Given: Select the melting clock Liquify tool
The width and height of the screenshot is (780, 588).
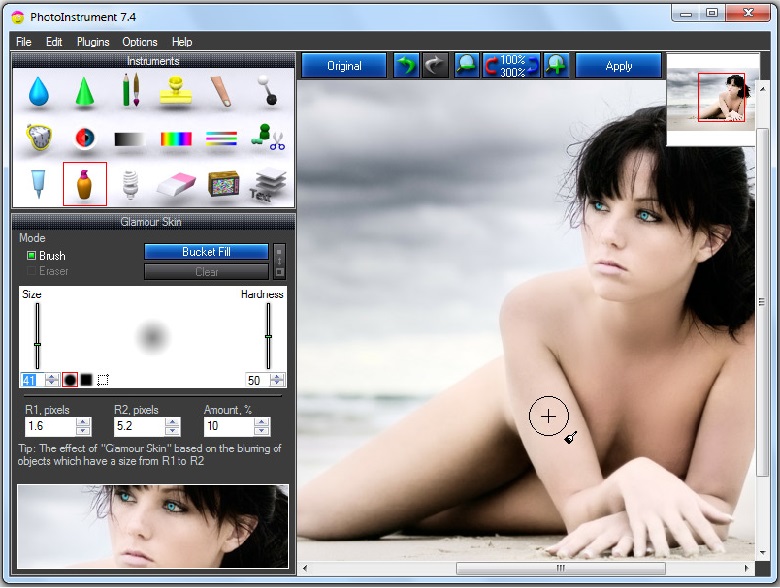Looking at the screenshot, I should [x=39, y=137].
